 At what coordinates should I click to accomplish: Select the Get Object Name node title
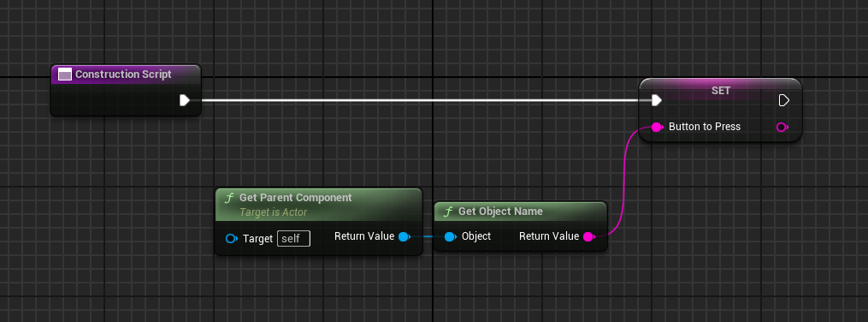pyautogui.click(x=500, y=212)
